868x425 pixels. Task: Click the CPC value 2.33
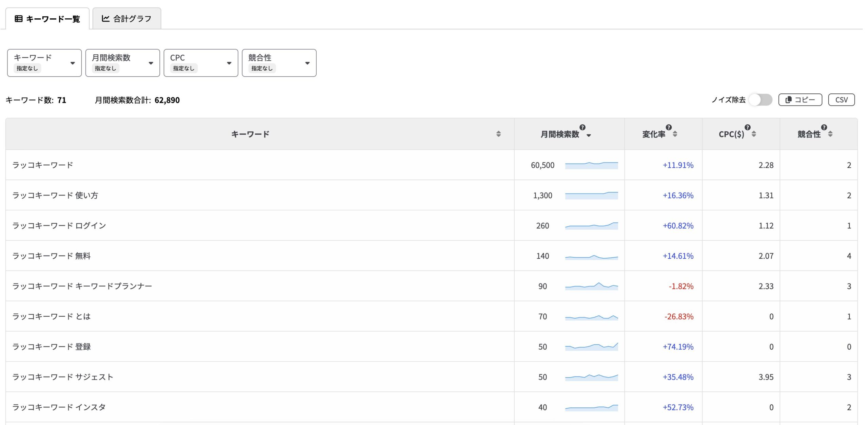pos(766,286)
